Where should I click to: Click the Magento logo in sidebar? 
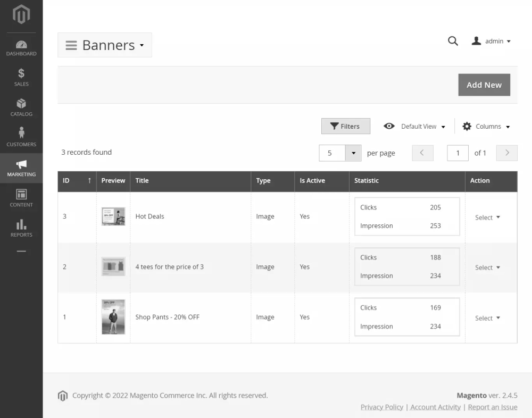21,15
